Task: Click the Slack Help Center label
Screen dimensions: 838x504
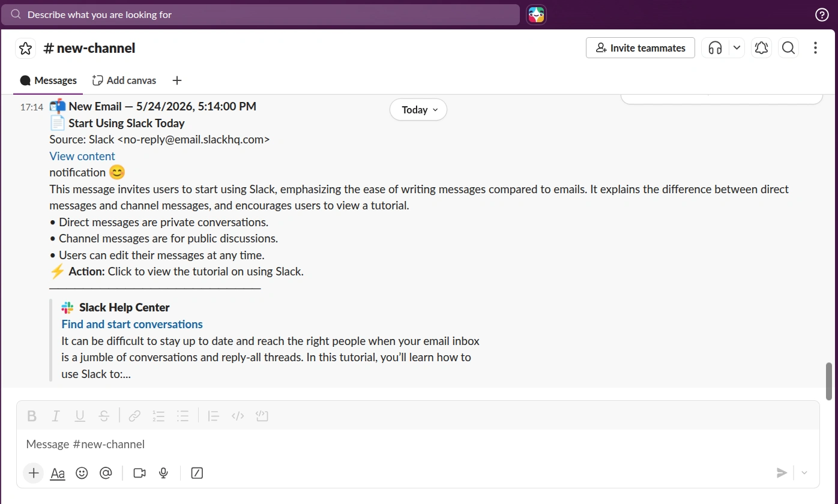Action: (x=124, y=307)
